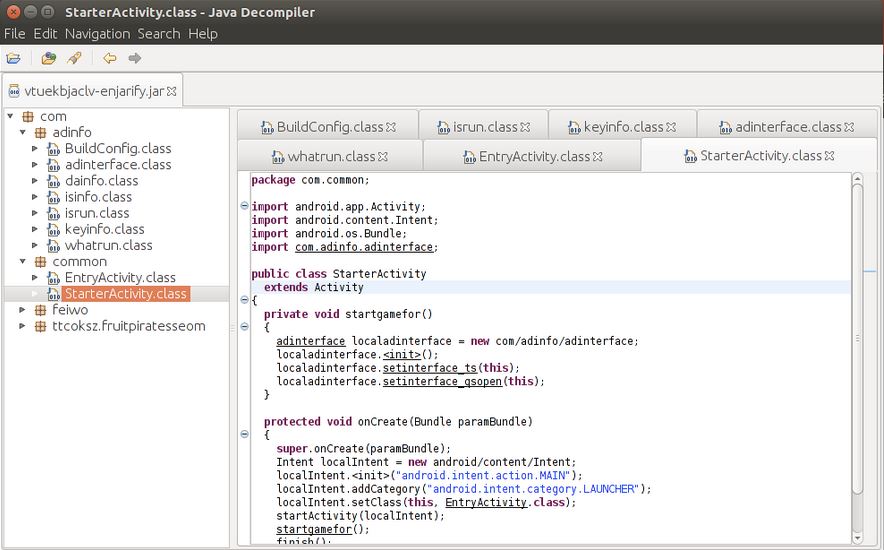Follow the setinterface_ts method link
The height and width of the screenshot is (550, 884).
[x=430, y=368]
